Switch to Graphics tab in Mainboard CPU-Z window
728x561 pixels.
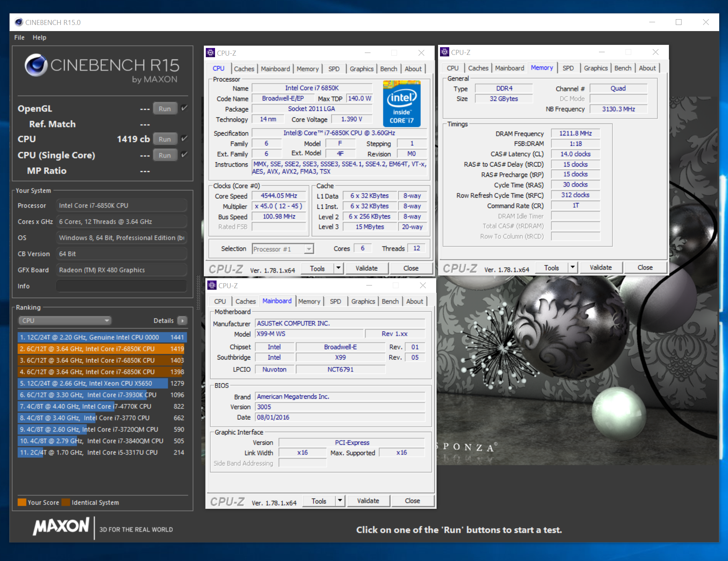[363, 301]
